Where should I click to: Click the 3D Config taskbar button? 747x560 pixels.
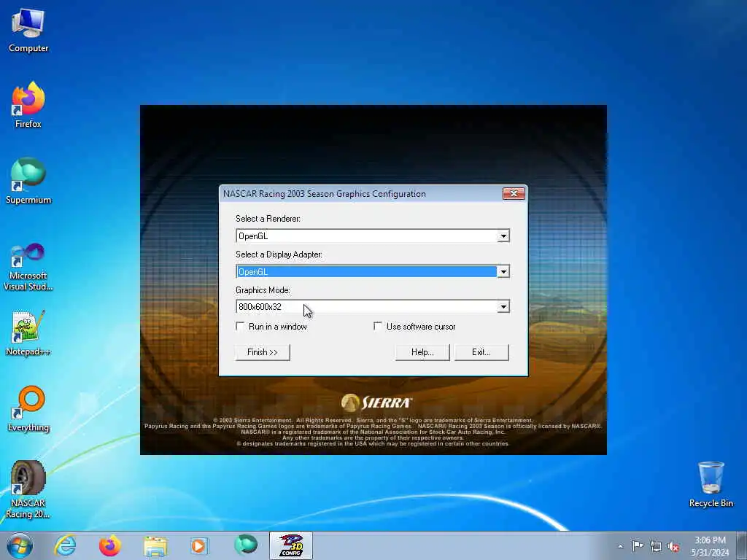coord(290,545)
